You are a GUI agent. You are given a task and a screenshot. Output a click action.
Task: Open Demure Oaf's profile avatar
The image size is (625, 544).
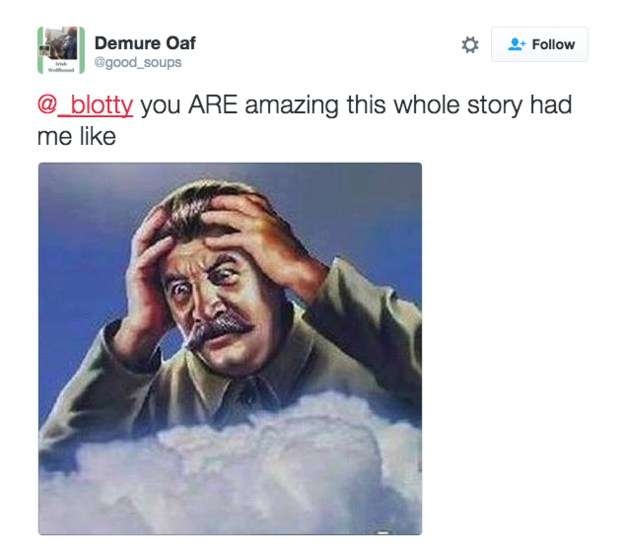[x=61, y=50]
